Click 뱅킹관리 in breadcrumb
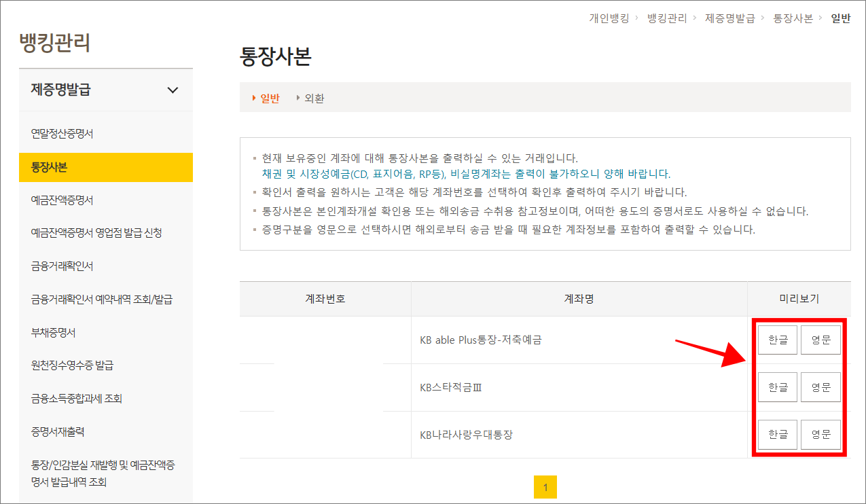 click(x=666, y=18)
